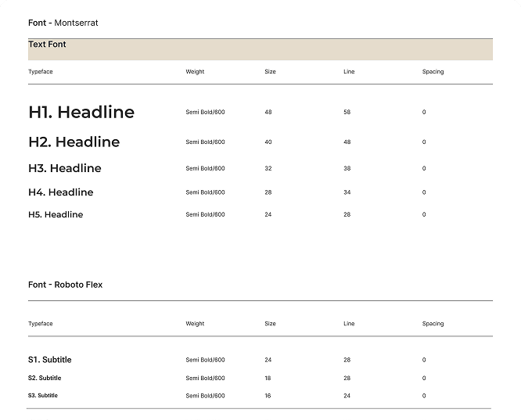Click the H4 row line value 34
This screenshot has height=420, width=521.
point(347,192)
